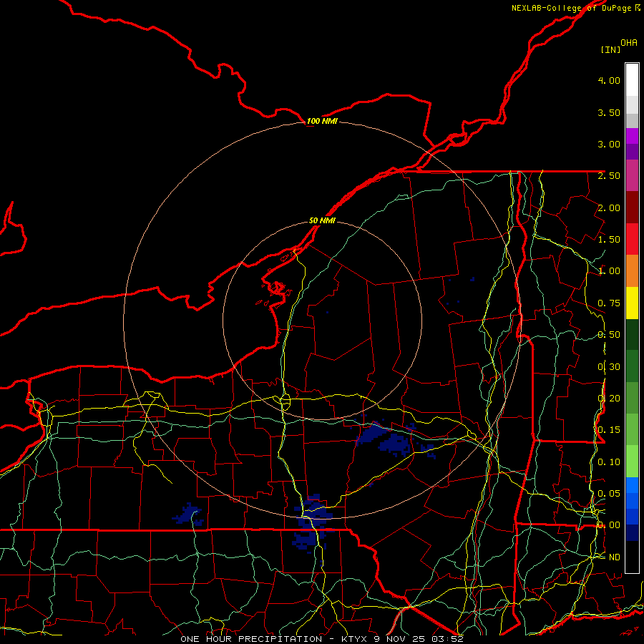Image resolution: width=644 pixels, height=644 pixels.
Task: Click the bright magenta legend swatch
Action: (632, 136)
